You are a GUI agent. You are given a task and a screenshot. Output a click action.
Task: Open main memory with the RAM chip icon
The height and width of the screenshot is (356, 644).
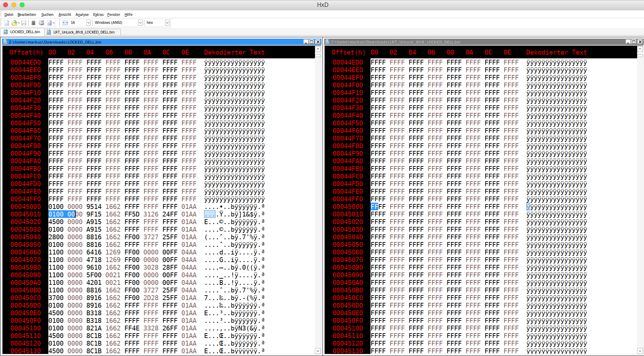[x=33, y=23]
